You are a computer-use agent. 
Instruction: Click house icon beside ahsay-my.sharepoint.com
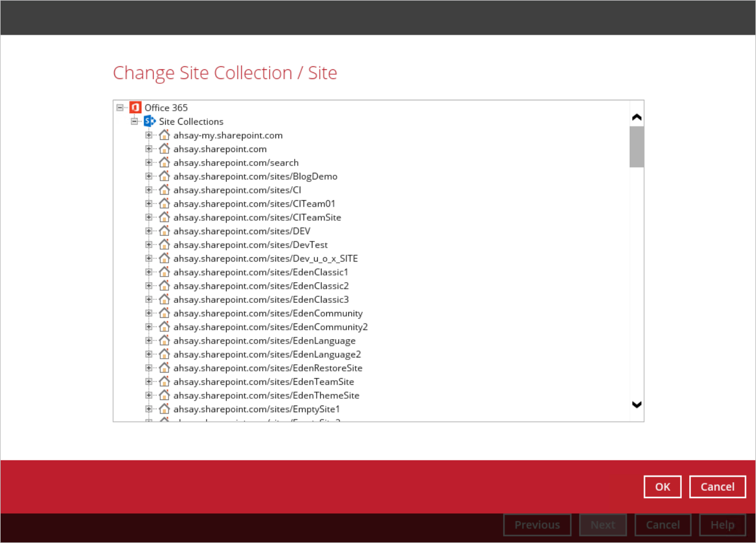pos(164,135)
